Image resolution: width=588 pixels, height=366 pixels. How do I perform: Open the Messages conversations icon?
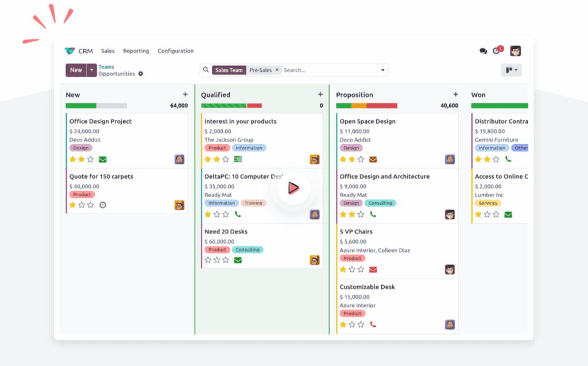tap(482, 51)
